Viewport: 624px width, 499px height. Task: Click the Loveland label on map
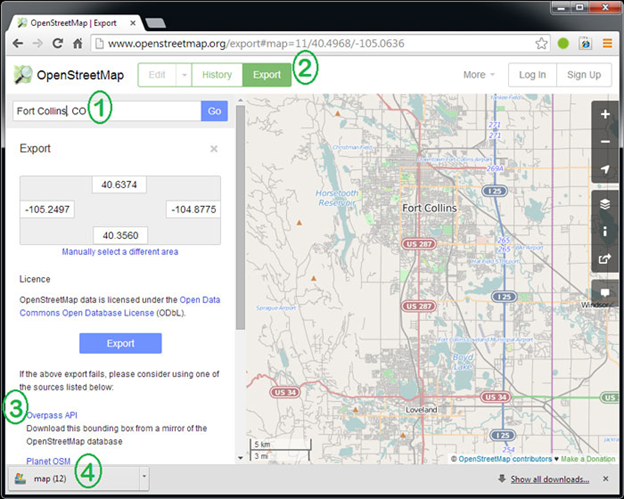pos(421,409)
